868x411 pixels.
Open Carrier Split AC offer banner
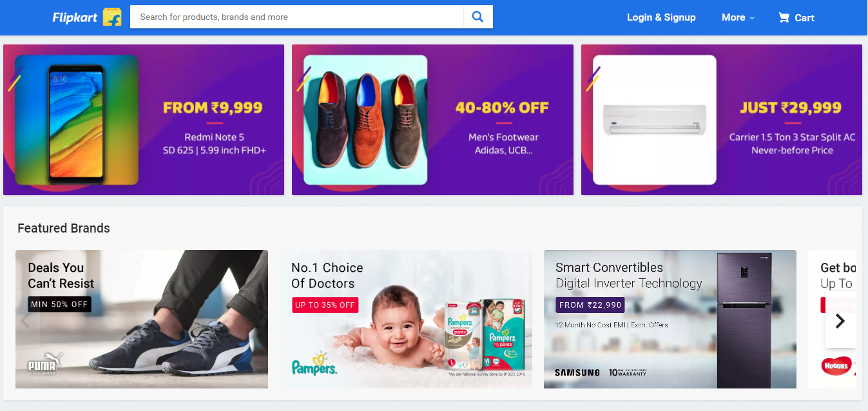(x=721, y=120)
